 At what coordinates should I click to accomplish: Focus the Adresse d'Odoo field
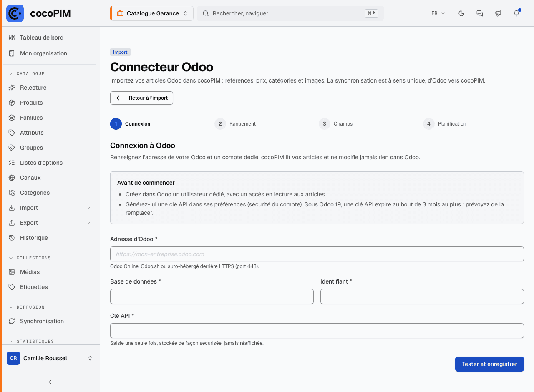[x=317, y=254]
